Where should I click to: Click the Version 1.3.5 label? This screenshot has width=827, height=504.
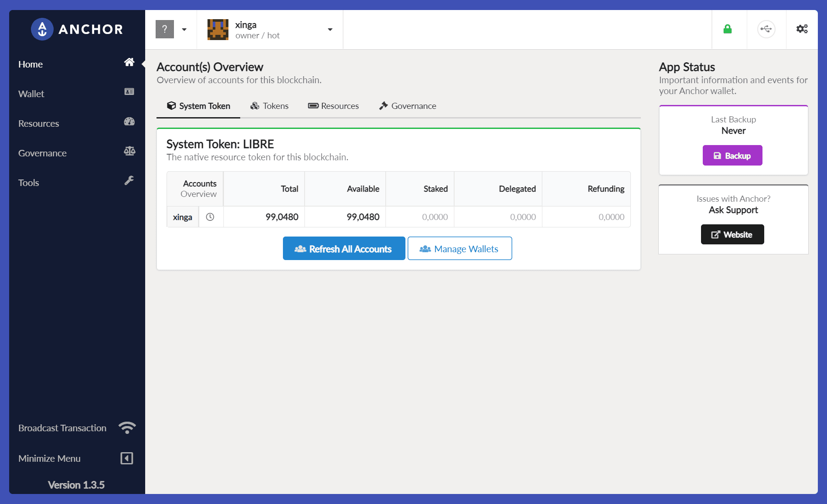(x=76, y=485)
